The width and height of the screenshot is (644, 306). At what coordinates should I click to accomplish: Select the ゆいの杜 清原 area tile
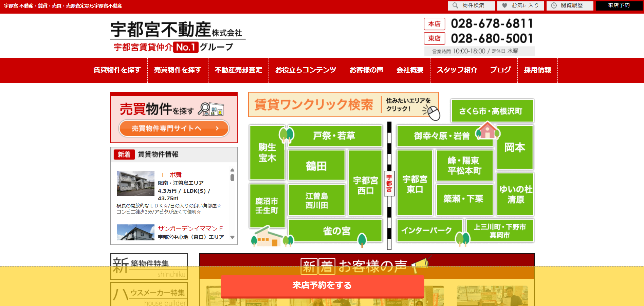(x=515, y=194)
